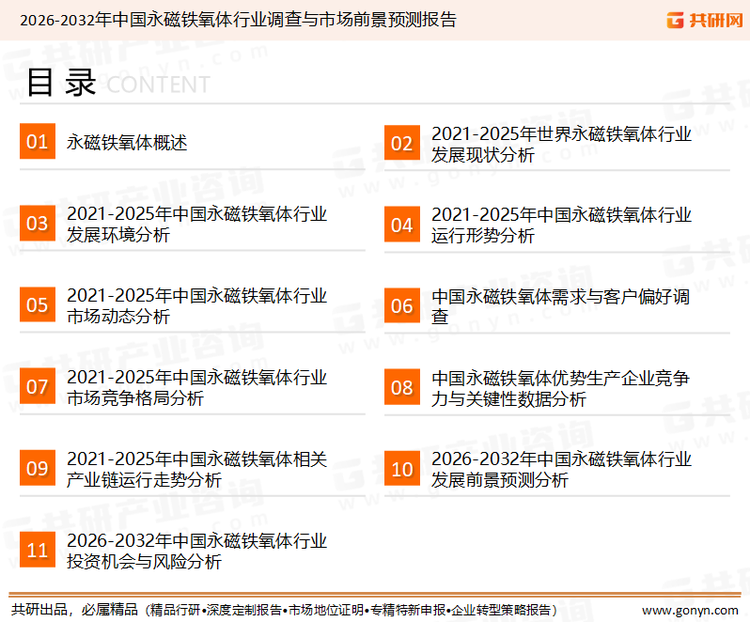Select chapter 09 title 相关产业链运行走势分析

coord(197,469)
